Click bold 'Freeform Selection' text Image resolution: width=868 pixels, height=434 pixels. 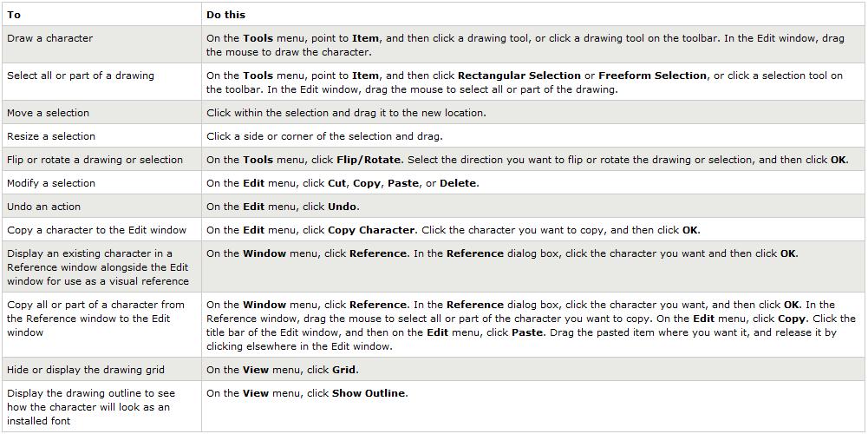pos(653,76)
